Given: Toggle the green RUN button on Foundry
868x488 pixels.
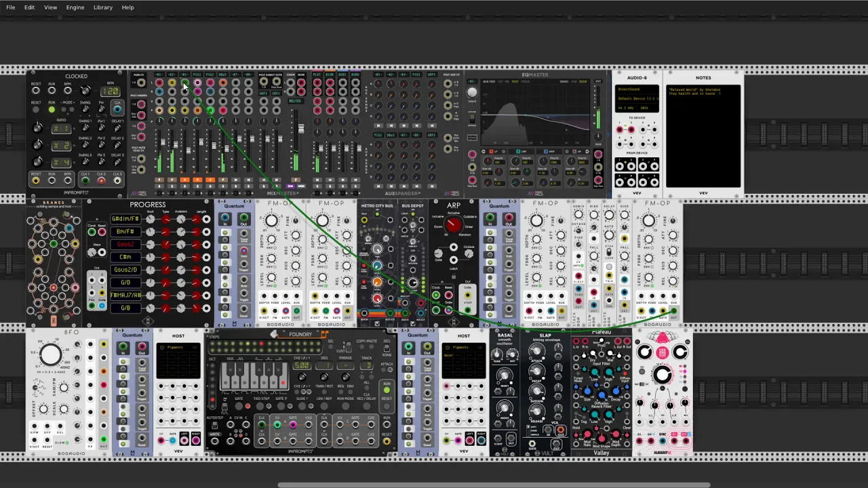Looking at the screenshot, I should (387, 390).
